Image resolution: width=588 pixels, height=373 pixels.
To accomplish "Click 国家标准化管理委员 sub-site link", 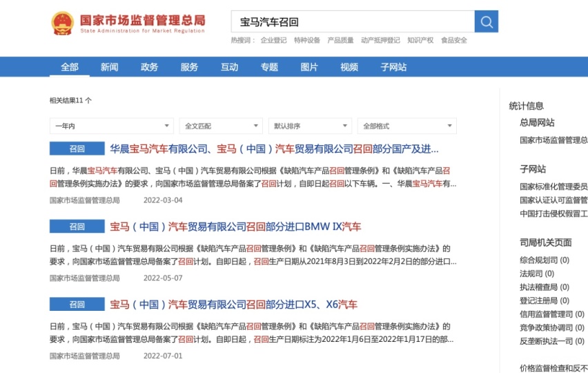I will 553,186.
